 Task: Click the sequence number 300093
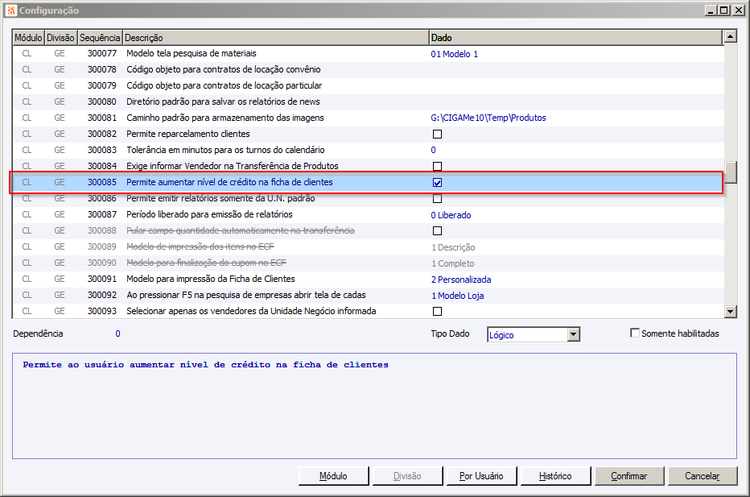point(102,311)
